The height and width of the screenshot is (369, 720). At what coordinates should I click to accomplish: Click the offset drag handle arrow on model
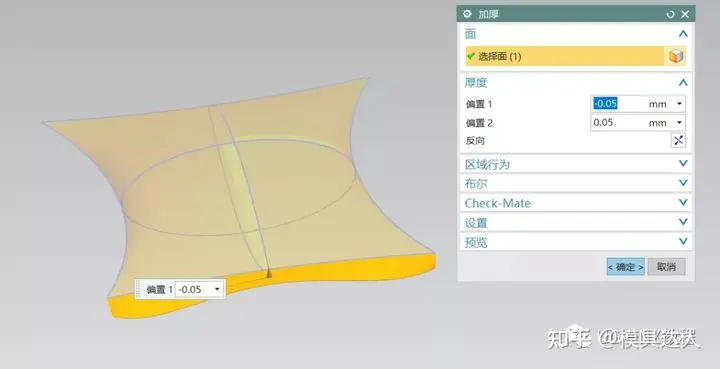[x=269, y=274]
